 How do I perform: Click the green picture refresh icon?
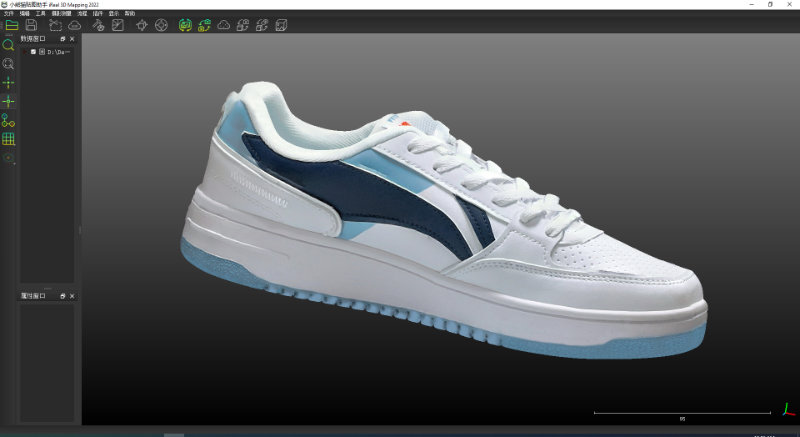(x=185, y=25)
